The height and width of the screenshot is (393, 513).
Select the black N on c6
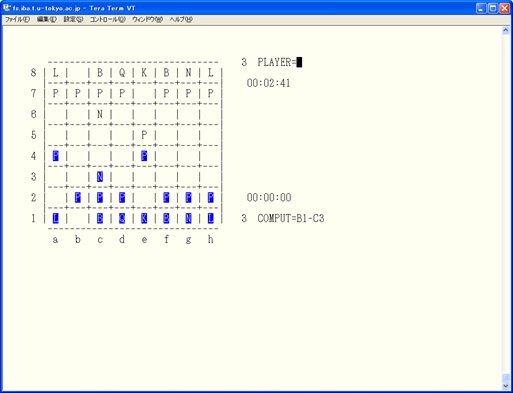tap(100, 114)
